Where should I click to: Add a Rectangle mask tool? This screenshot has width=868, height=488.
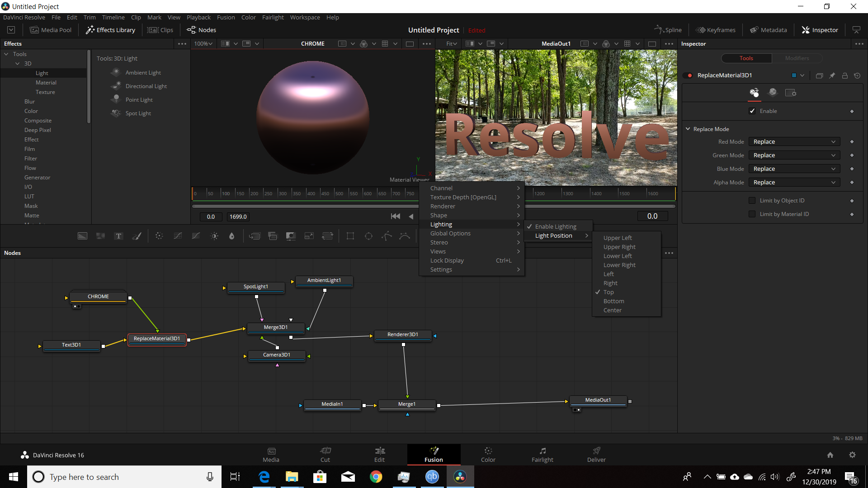350,236
